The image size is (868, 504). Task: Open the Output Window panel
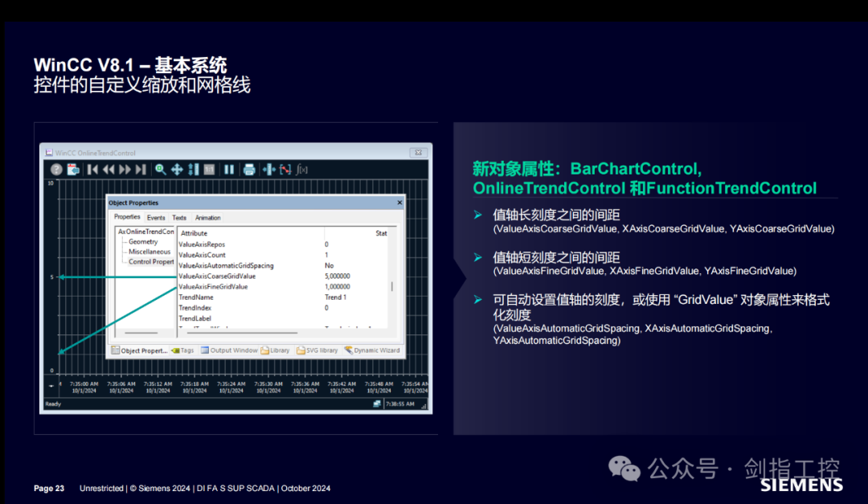tap(233, 350)
